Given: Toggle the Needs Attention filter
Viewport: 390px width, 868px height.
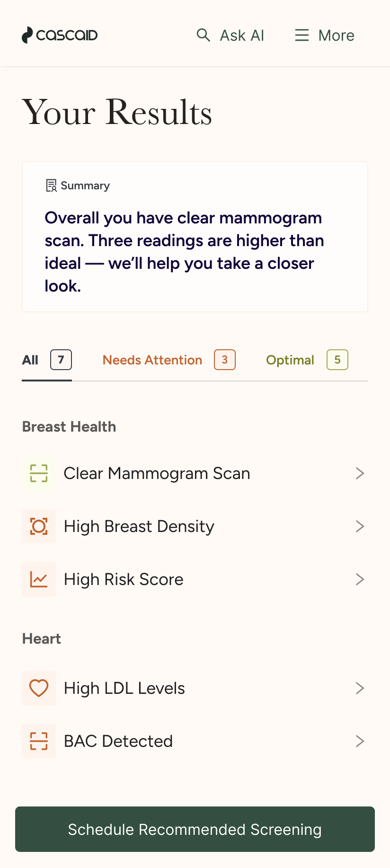Looking at the screenshot, I should (152, 360).
